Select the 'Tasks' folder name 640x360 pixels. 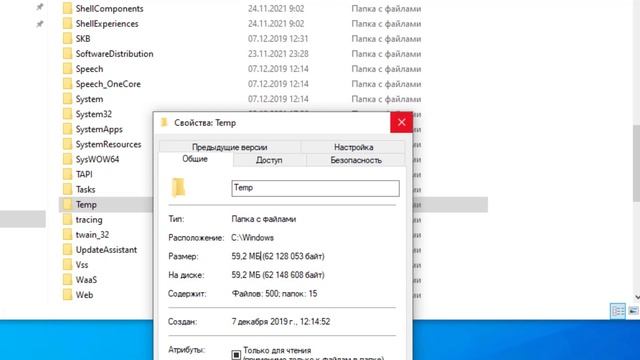(x=85, y=189)
